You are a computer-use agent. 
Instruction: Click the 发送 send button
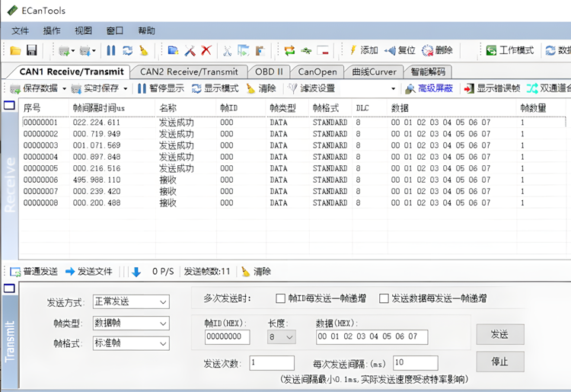tap(499, 334)
